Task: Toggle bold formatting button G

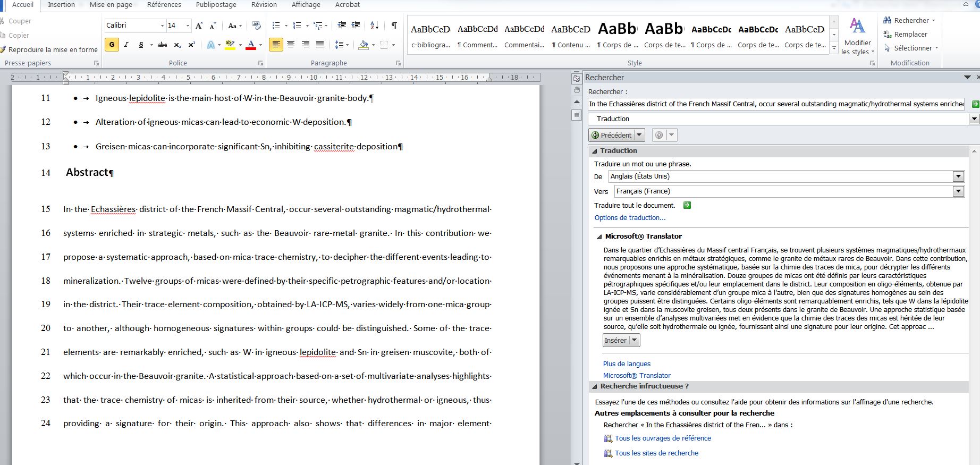Action: (112, 45)
